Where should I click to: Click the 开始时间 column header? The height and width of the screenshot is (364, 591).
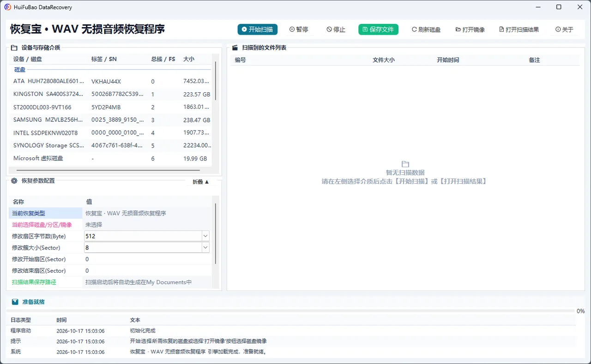(x=448, y=60)
